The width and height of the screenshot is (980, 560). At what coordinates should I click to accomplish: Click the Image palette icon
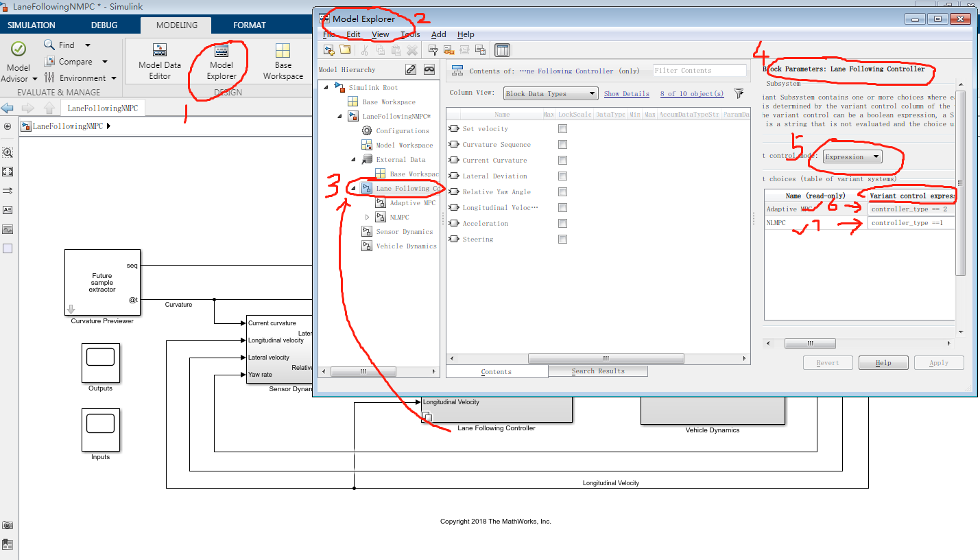(8, 229)
